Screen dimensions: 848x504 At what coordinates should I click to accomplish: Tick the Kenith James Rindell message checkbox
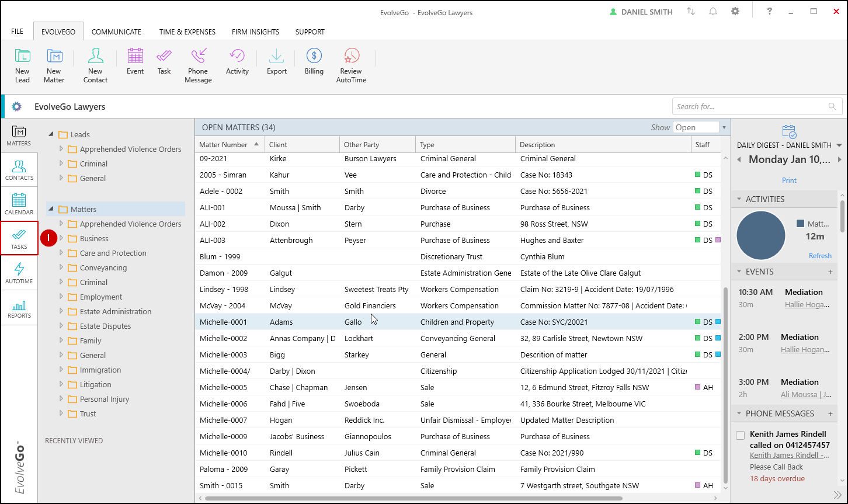tap(741, 435)
